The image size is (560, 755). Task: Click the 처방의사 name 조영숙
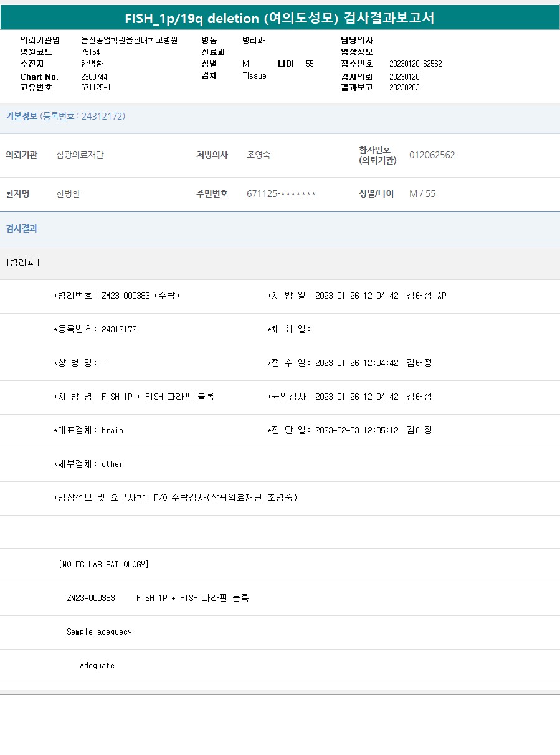tap(259, 155)
